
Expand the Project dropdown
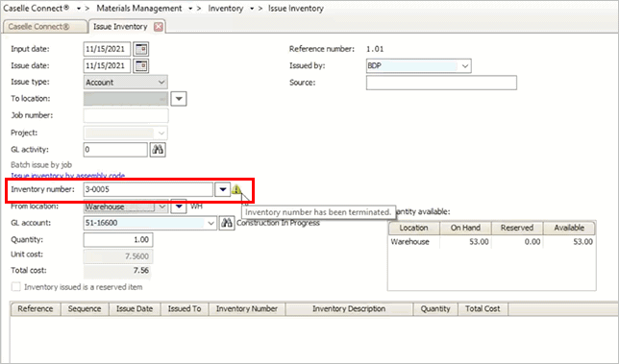pos(161,133)
